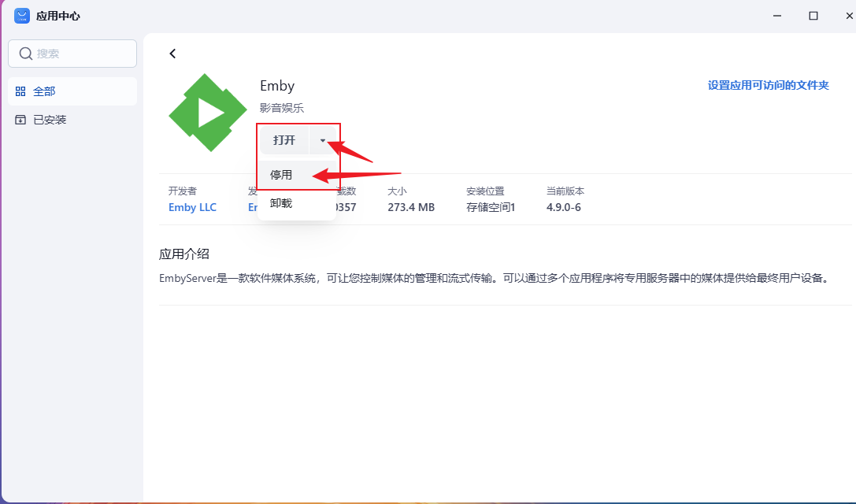Click the App Center logo icon
Image resolution: width=856 pixels, height=504 pixels.
click(x=22, y=16)
